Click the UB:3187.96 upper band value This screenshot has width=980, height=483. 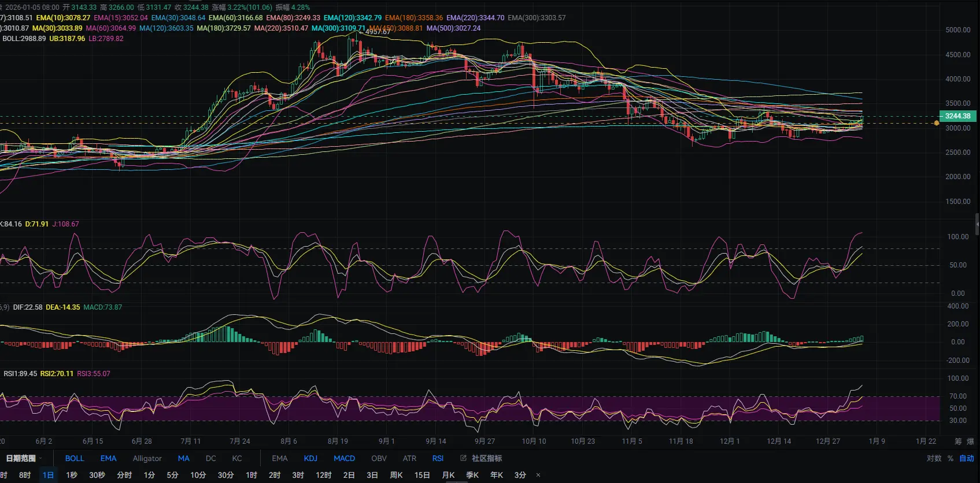click(x=67, y=39)
